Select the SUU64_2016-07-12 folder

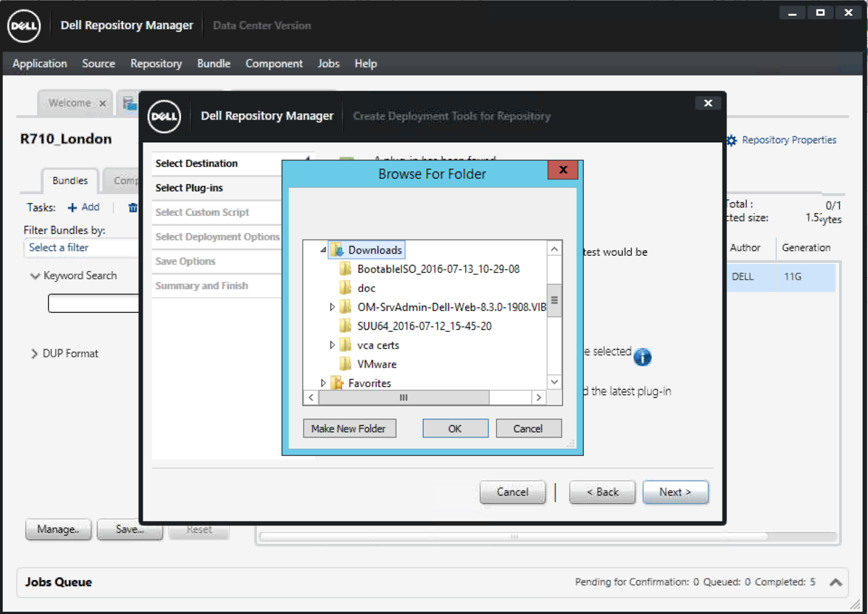point(425,326)
